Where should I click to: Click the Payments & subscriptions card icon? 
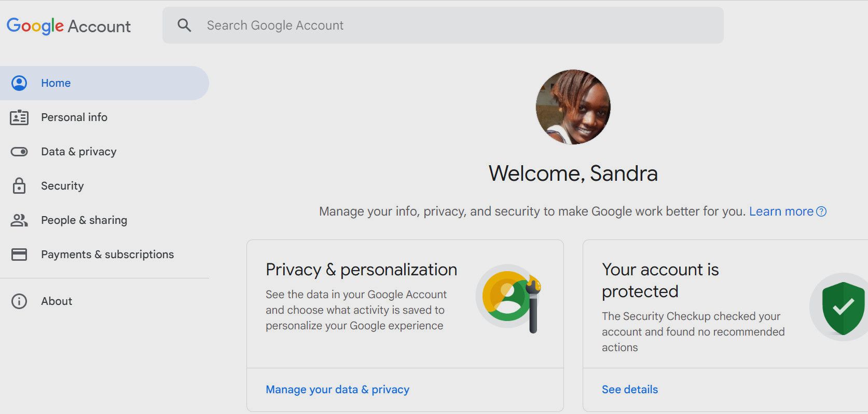point(19,254)
